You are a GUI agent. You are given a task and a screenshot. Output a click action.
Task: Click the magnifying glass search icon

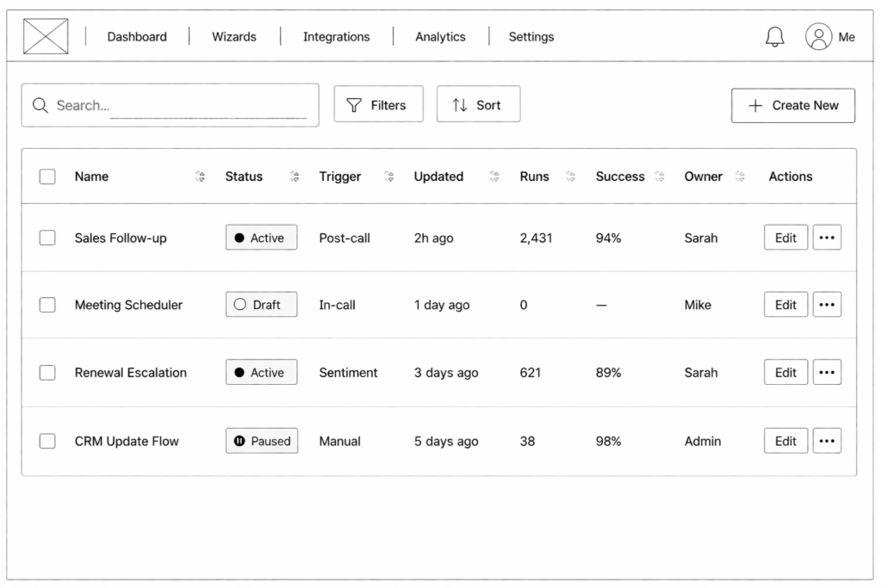coord(40,105)
